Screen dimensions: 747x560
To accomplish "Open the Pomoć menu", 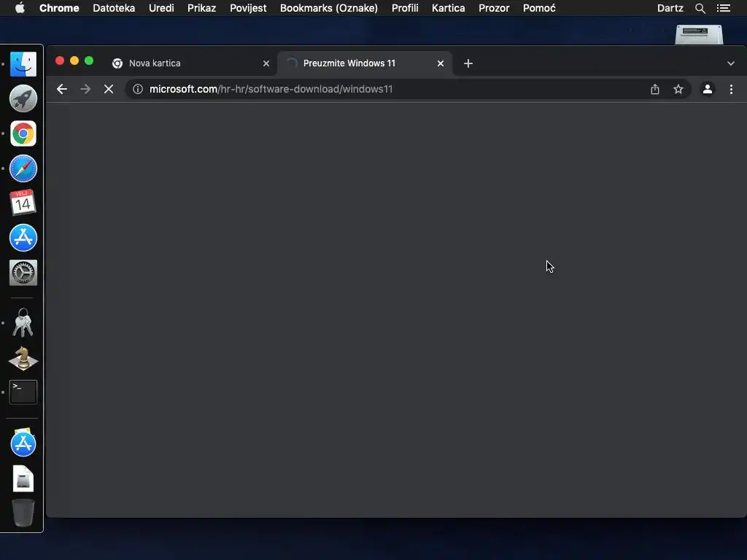I will pos(539,8).
